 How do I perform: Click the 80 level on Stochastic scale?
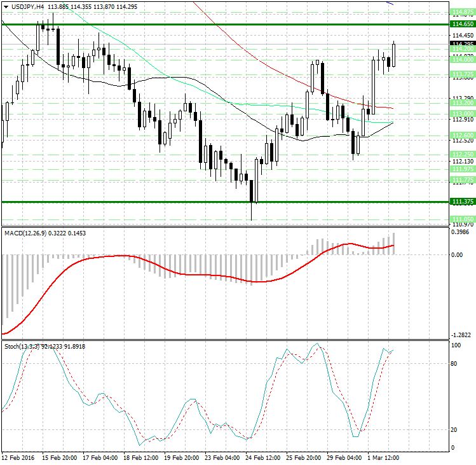click(x=454, y=364)
